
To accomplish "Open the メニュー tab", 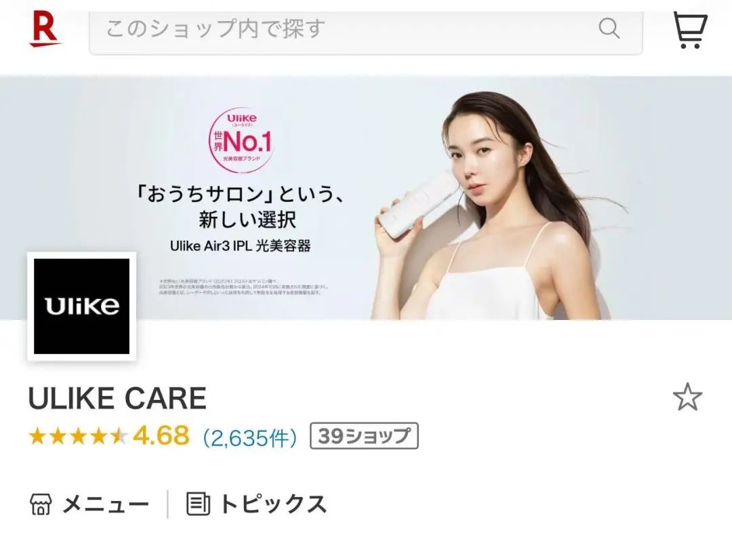I will tap(89, 504).
